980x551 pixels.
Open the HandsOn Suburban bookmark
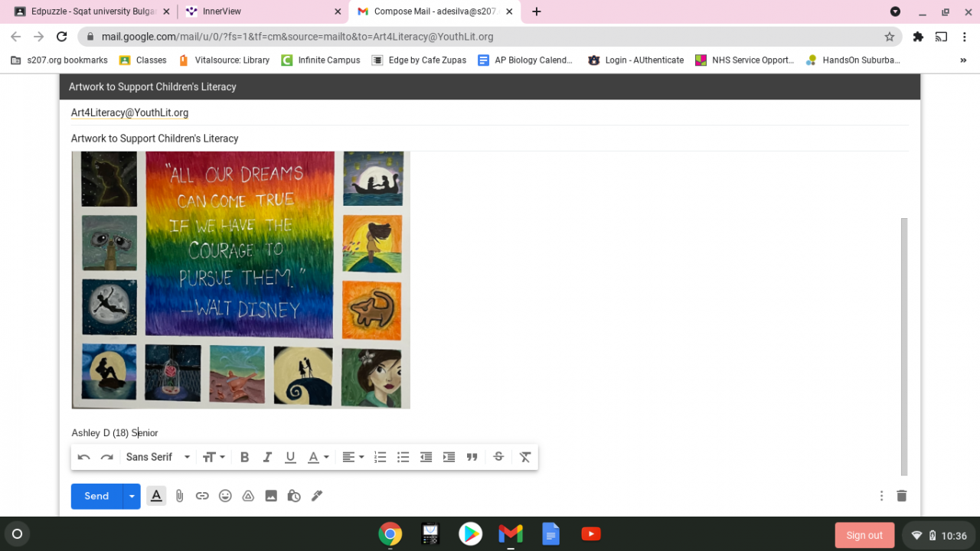[853, 60]
